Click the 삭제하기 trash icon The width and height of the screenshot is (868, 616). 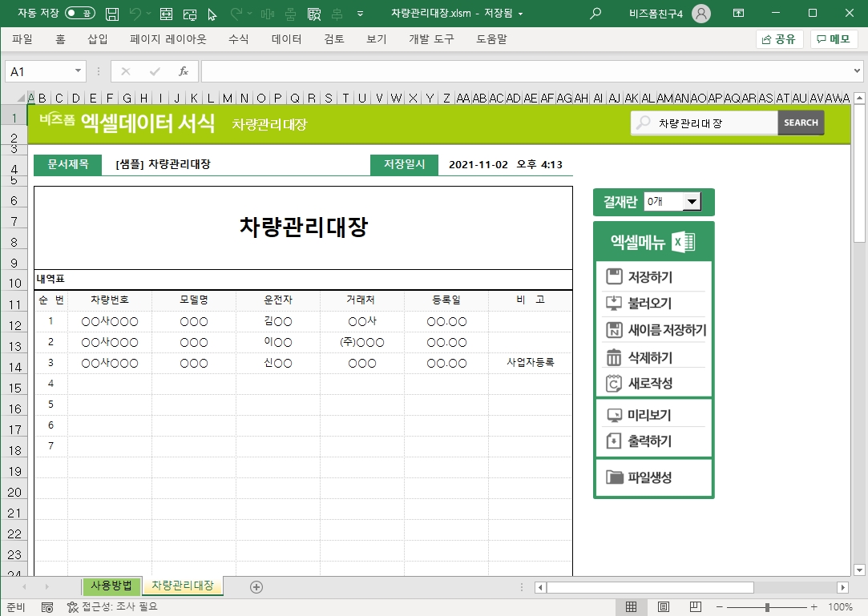pos(615,357)
